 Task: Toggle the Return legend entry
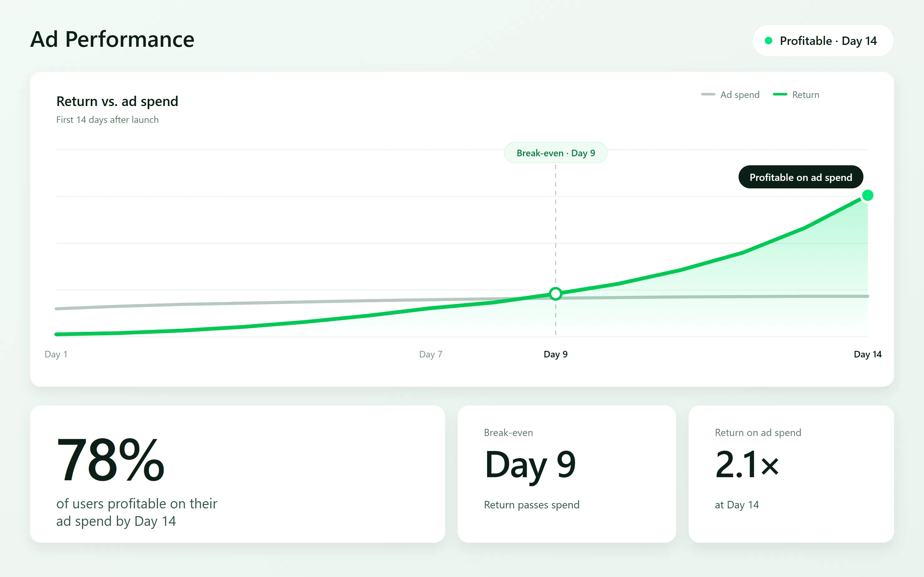[796, 95]
